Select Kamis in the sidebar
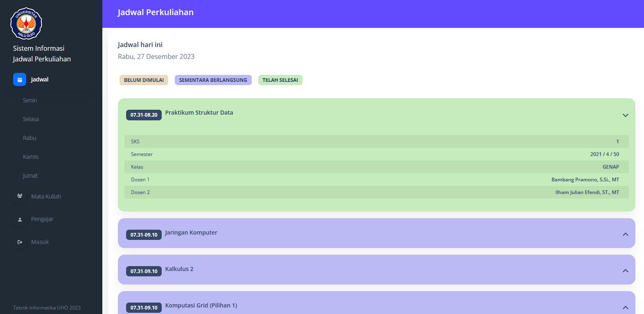This screenshot has width=644, height=314. 31,157
